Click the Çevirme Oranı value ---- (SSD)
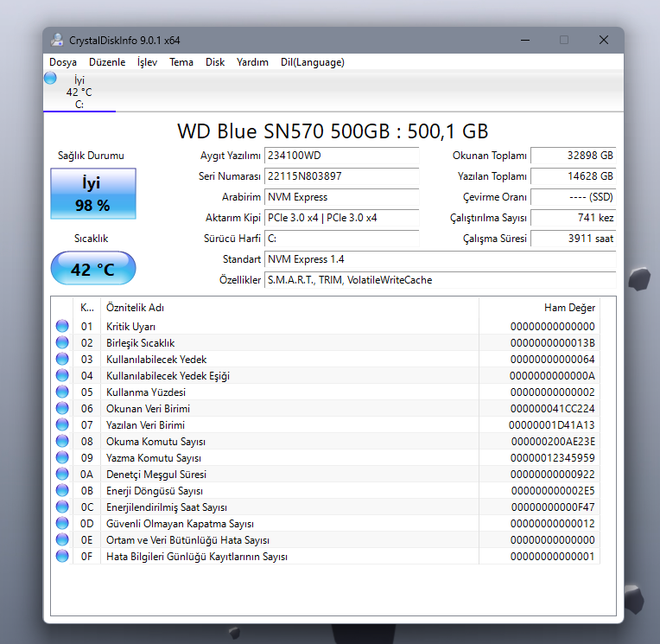 (574, 197)
